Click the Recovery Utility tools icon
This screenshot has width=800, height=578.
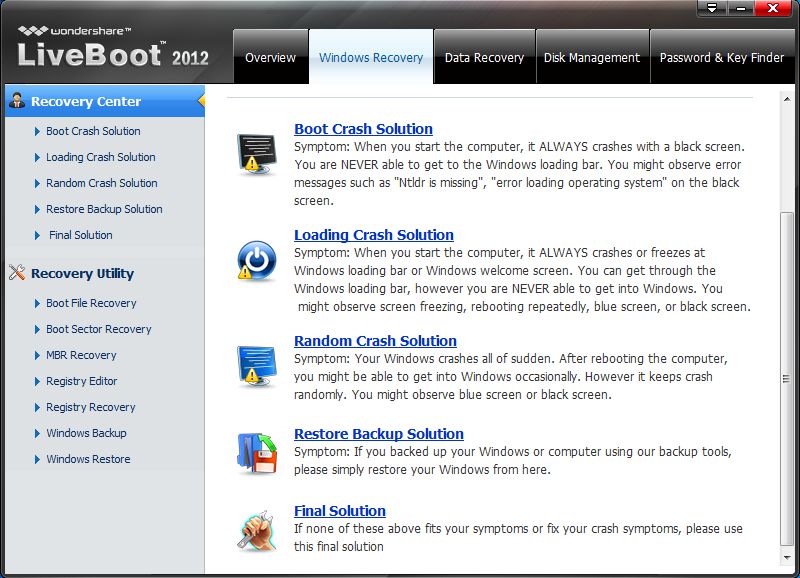pos(17,272)
